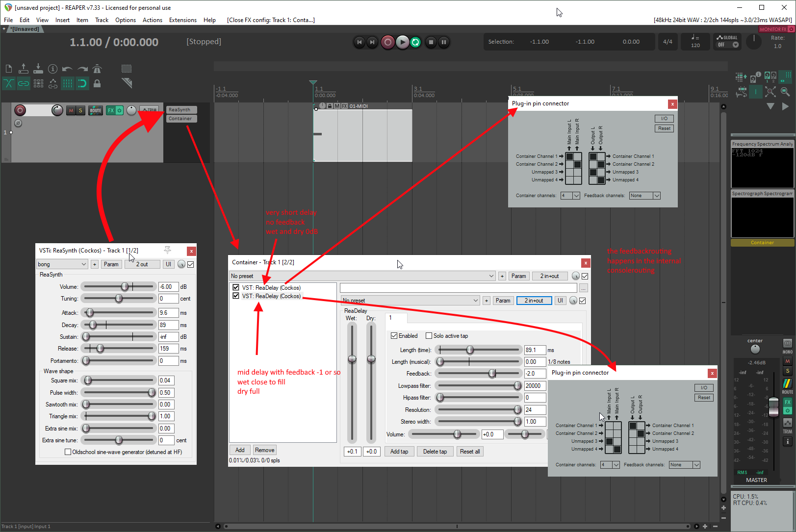Viewport: 796px width, 532px height.
Task: Open the Insert menu
Action: [62, 20]
